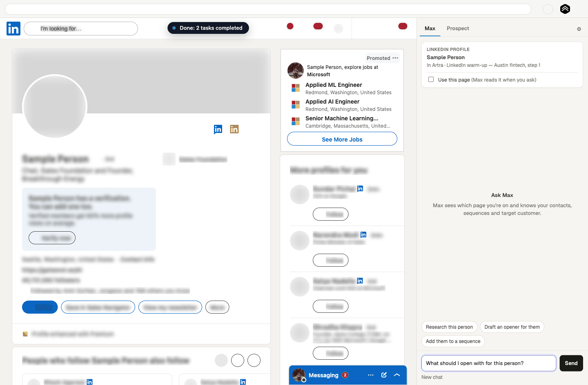Open the Messaging panel title
Screen dimensions: 588x385
tap(323, 375)
